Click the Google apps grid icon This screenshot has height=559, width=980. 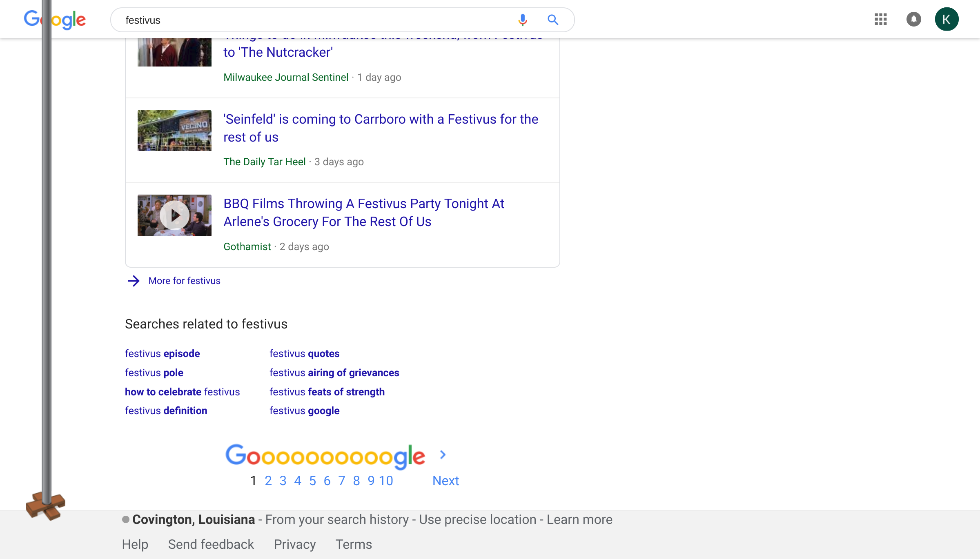[880, 19]
